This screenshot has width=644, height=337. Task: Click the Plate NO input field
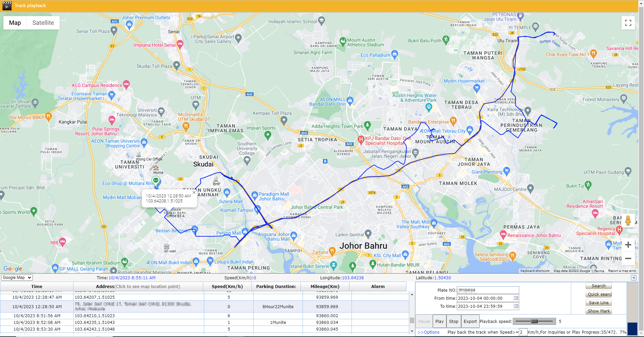click(x=488, y=290)
